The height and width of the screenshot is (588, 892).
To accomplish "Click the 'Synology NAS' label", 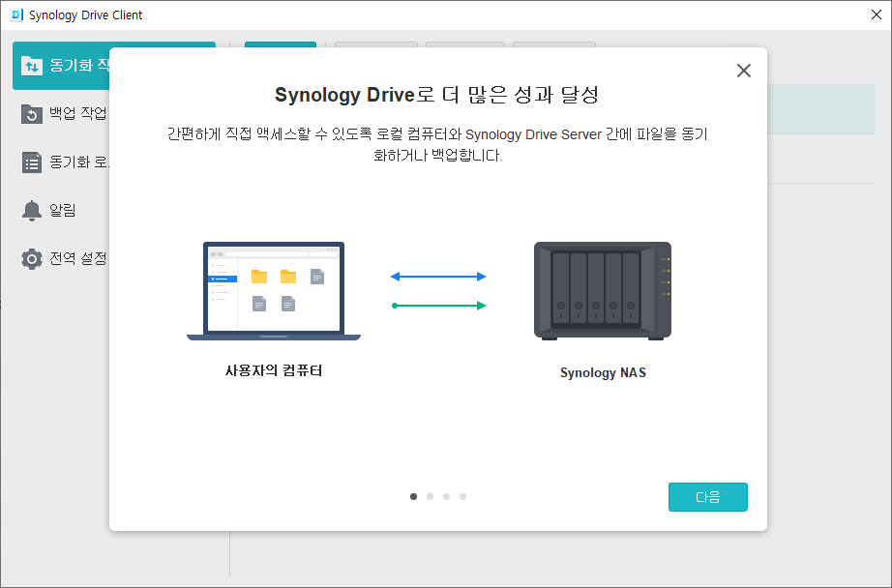I will pyautogui.click(x=603, y=372).
